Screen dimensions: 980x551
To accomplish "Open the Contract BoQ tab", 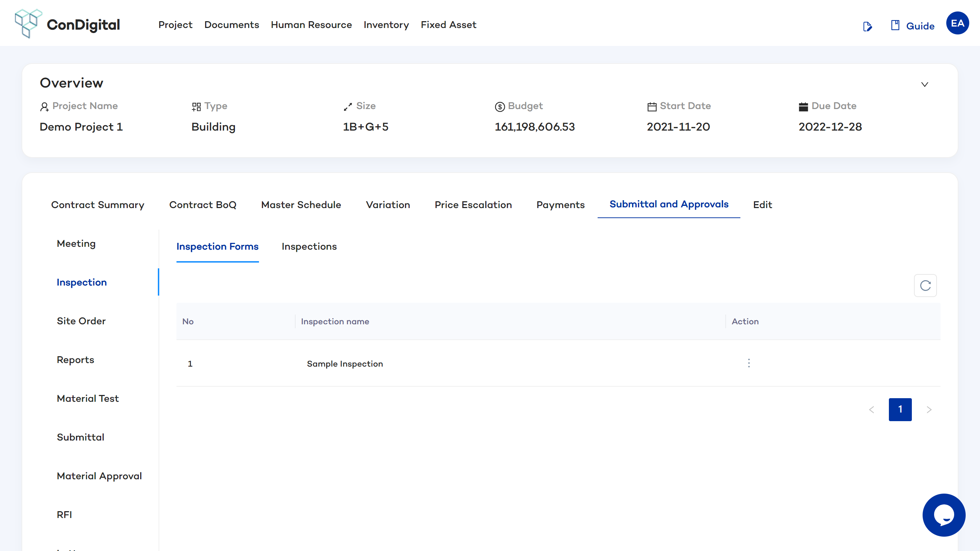I will (202, 205).
